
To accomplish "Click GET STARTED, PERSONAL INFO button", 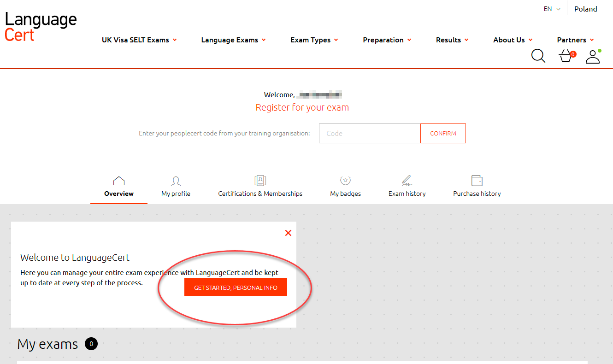I will [x=236, y=287].
